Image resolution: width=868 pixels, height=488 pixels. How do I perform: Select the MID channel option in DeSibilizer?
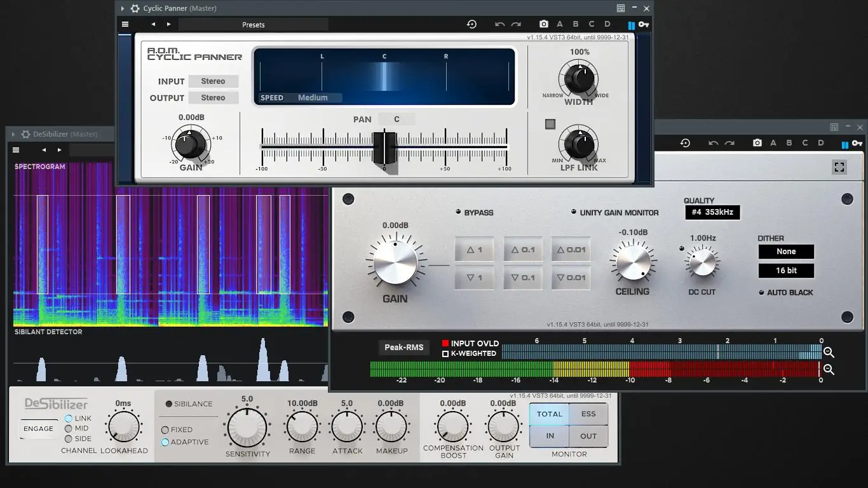69,429
